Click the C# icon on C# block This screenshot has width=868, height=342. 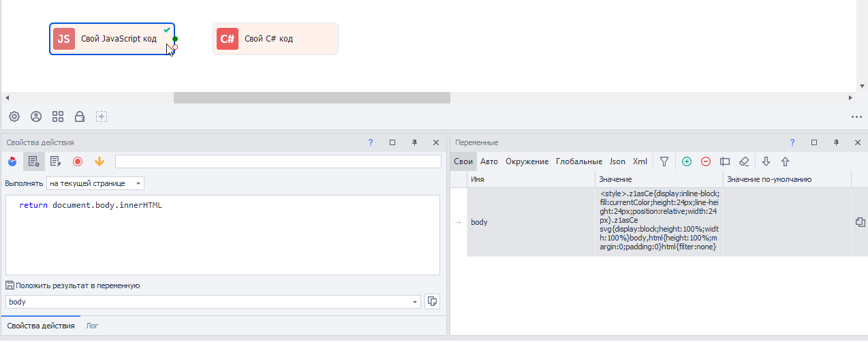[x=227, y=39]
